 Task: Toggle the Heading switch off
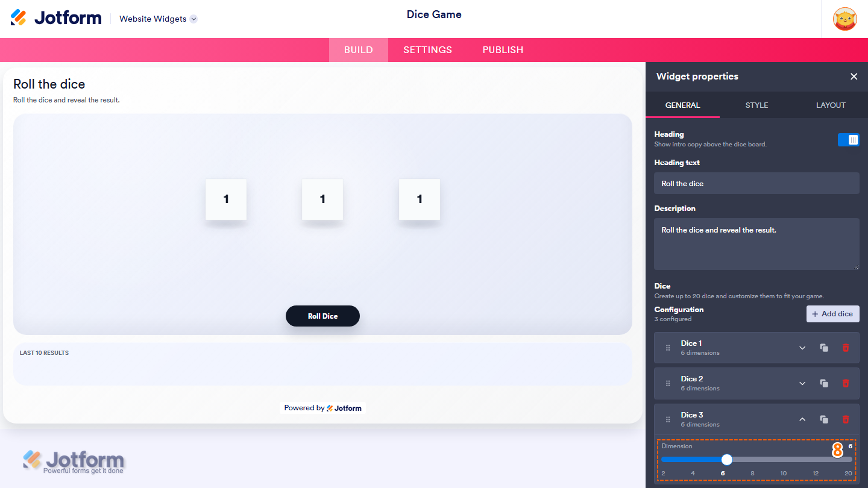(x=848, y=140)
